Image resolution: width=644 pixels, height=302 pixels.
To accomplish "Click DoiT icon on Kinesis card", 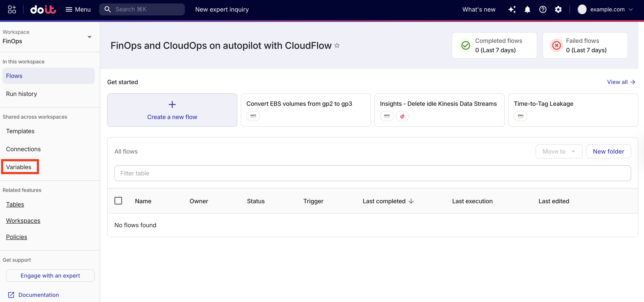I will 402,116.
